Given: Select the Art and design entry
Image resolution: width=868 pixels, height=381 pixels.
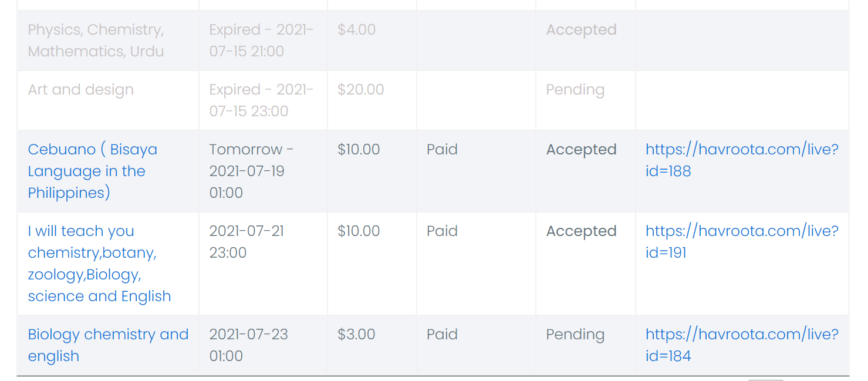Looking at the screenshot, I should pos(81,90).
